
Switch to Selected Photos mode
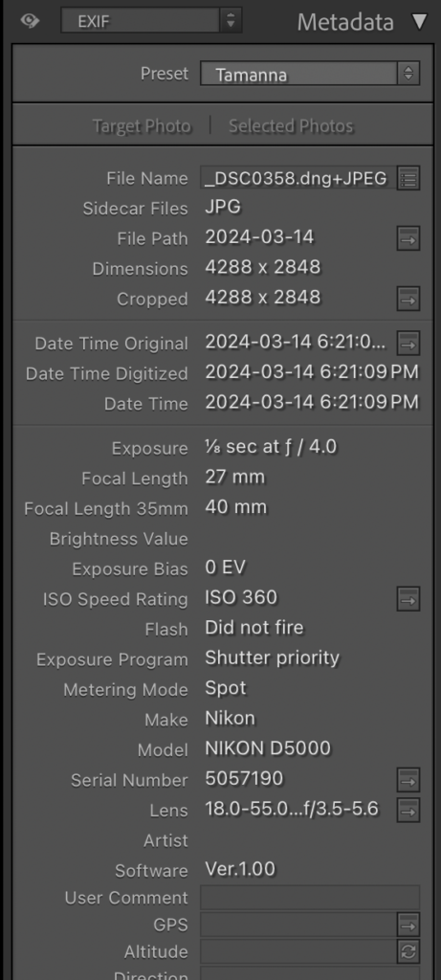tap(291, 125)
